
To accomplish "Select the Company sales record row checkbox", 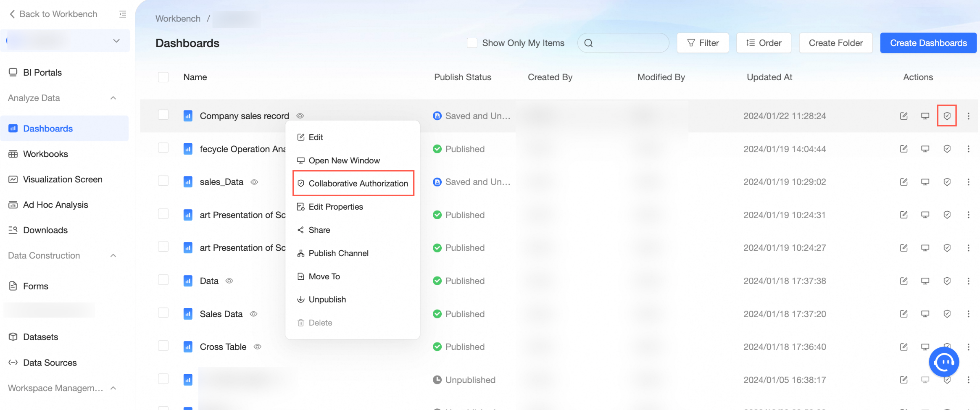I will pos(163,115).
